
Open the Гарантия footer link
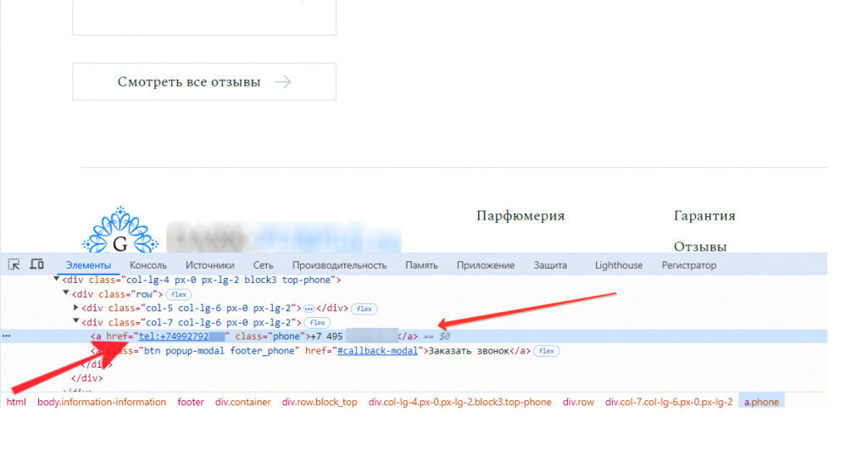pos(704,216)
